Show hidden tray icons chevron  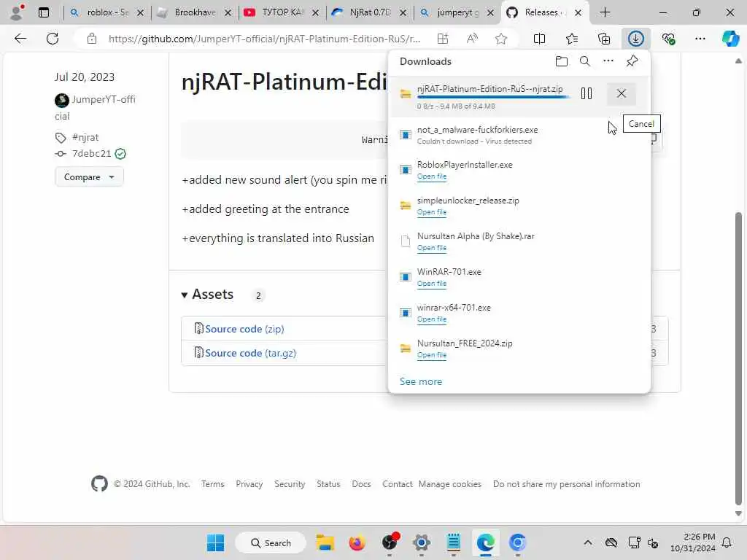point(588,542)
